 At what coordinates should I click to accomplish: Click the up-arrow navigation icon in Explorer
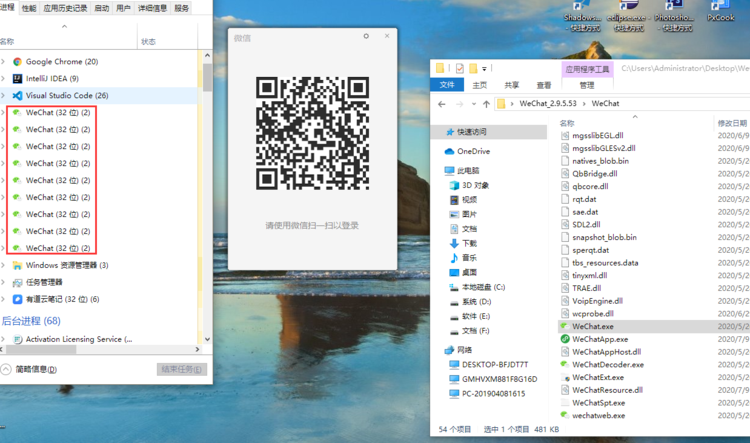(486, 103)
